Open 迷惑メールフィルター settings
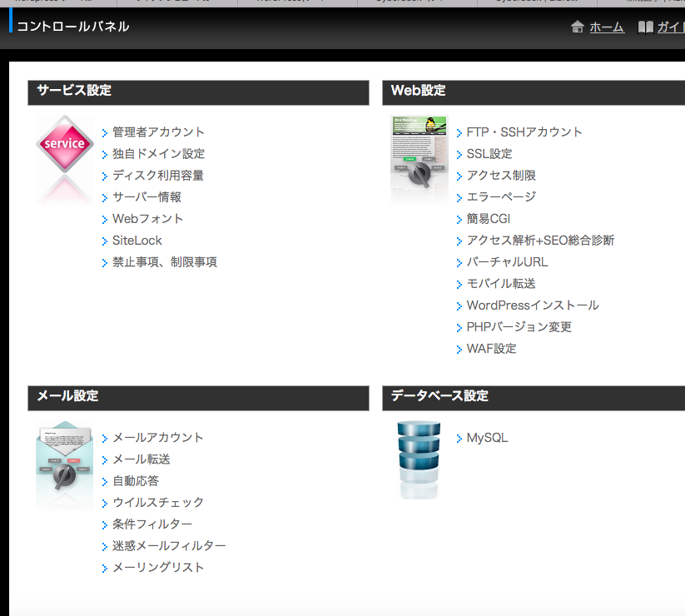 pyautogui.click(x=169, y=546)
